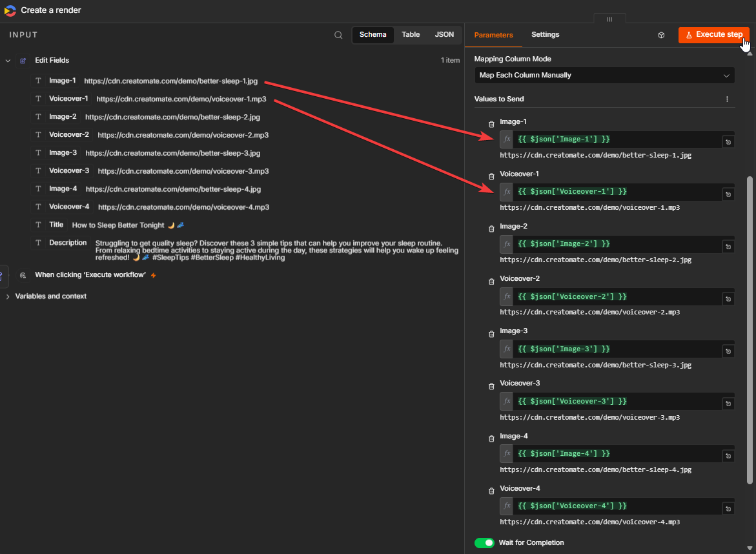This screenshot has width=756, height=554.
Task: Select the Voiceover-3 input field row
Action: coord(151,171)
